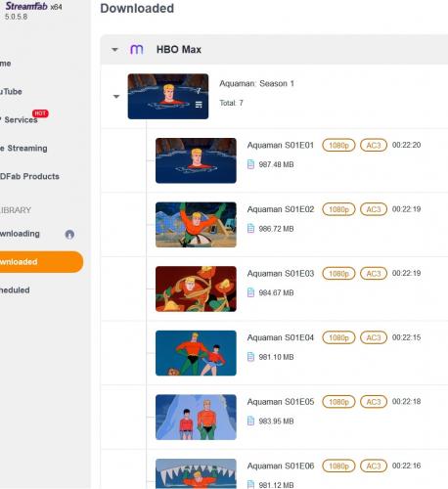This screenshot has height=489, width=448.
Task: Open the Aquaman S01E06 thumbnail
Action: pyautogui.click(x=196, y=473)
